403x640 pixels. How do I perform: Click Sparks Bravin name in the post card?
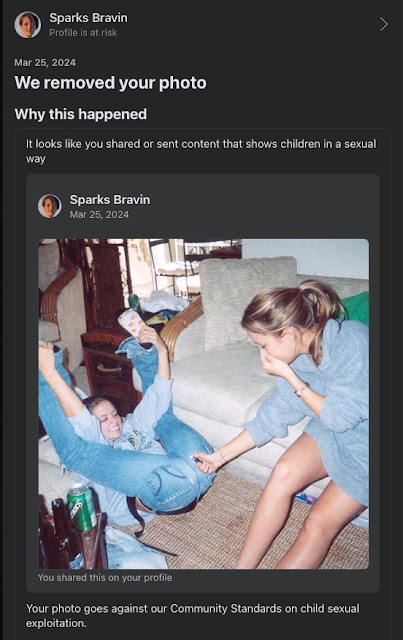pyautogui.click(x=110, y=200)
